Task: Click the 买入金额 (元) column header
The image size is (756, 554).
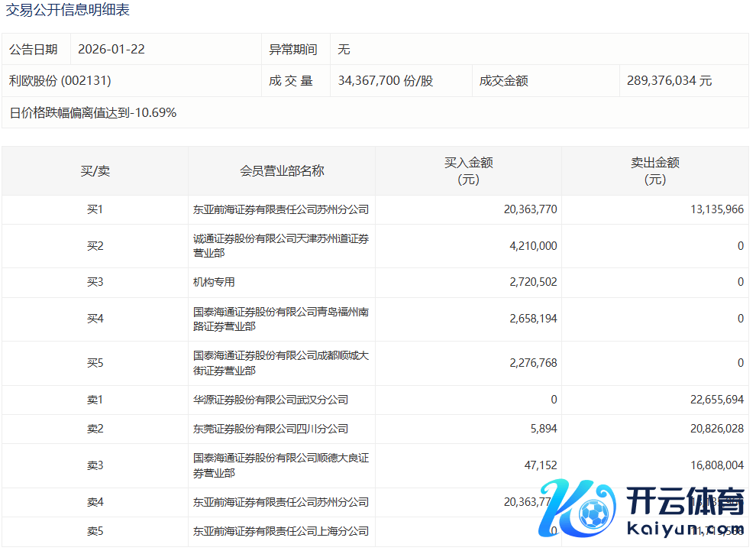Action: coord(468,170)
